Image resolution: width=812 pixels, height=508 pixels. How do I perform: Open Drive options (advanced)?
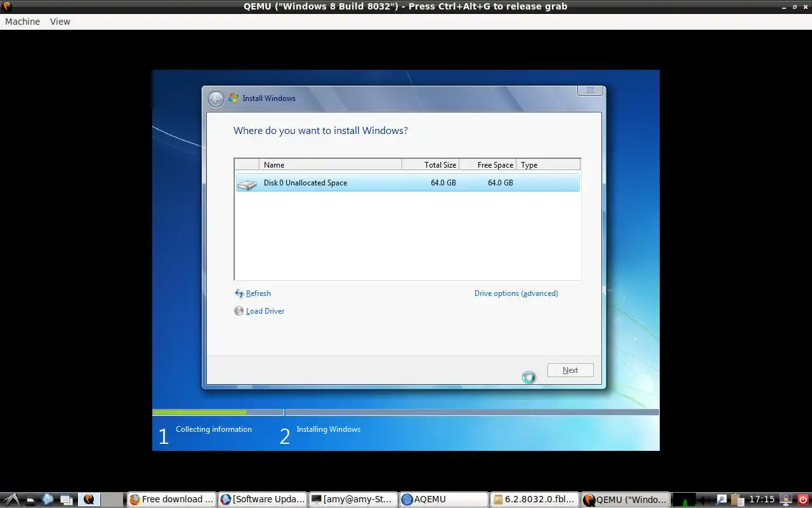pos(516,293)
